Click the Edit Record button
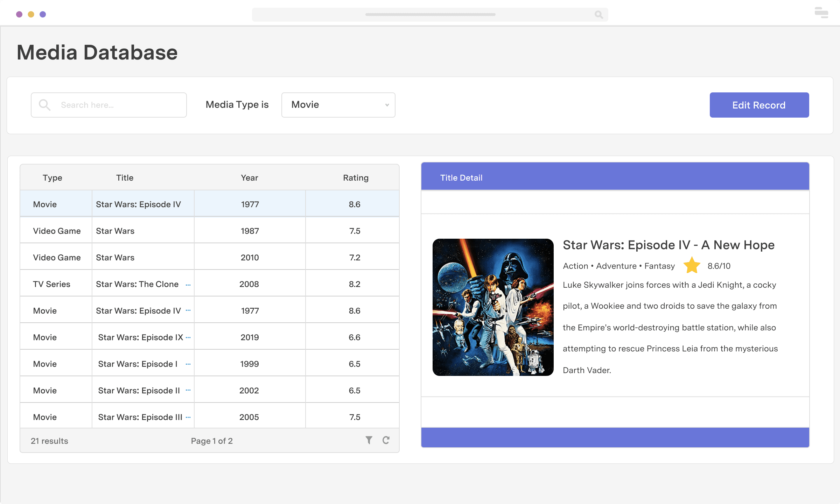 pos(759,105)
